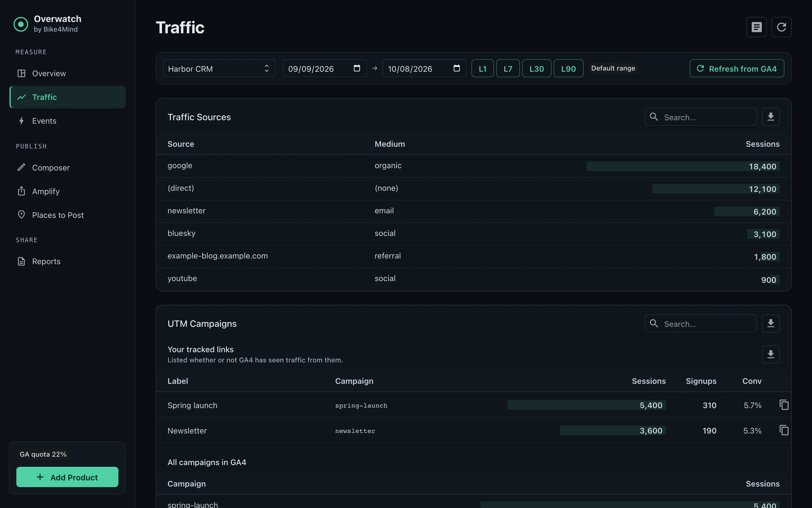Click the Traffic trend-line icon
Screen dimensions: 812x508
click(x=22, y=97)
